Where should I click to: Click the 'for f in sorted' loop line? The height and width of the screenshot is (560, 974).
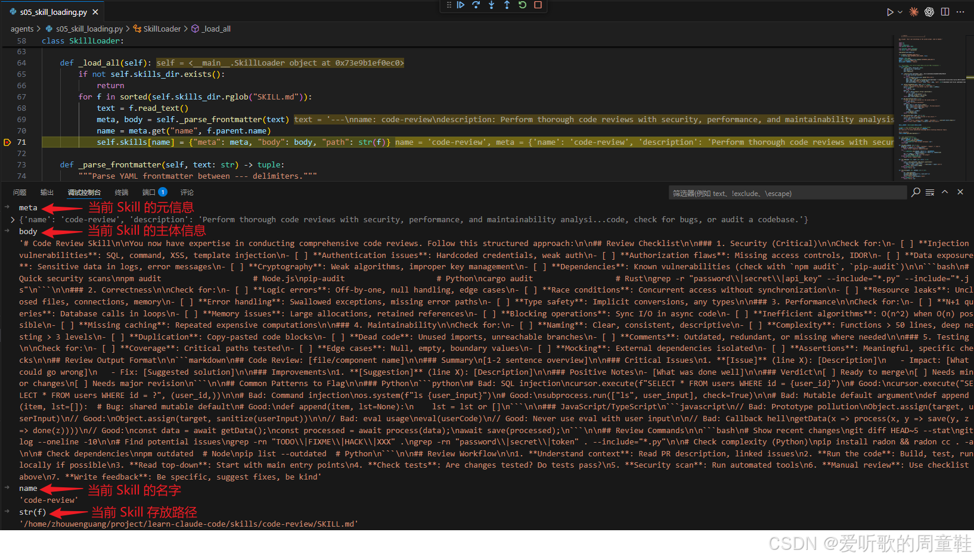point(196,97)
